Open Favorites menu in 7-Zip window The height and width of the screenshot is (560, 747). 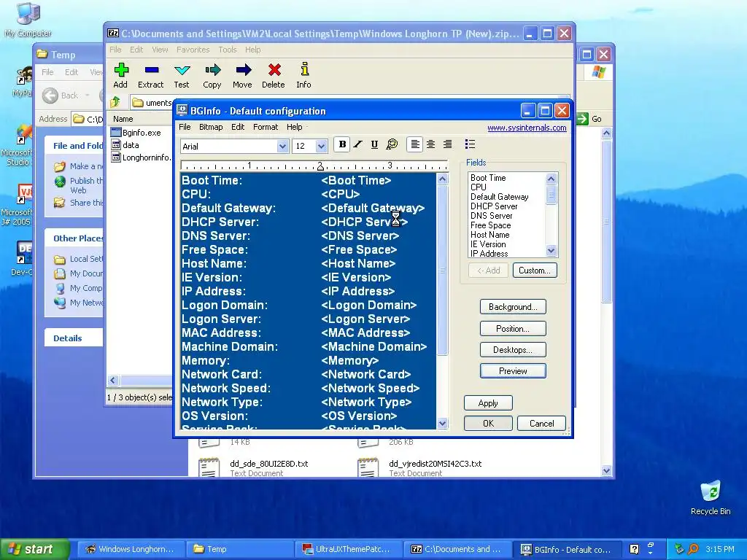193,50
